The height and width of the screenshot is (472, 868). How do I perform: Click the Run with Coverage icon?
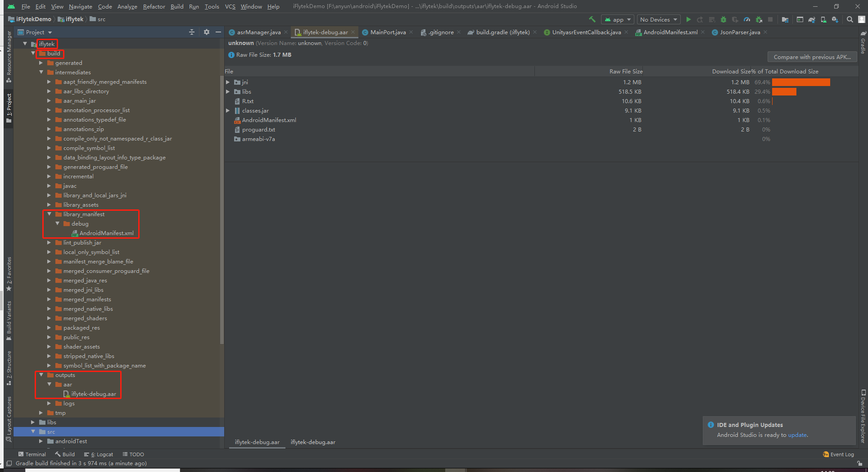click(735, 19)
